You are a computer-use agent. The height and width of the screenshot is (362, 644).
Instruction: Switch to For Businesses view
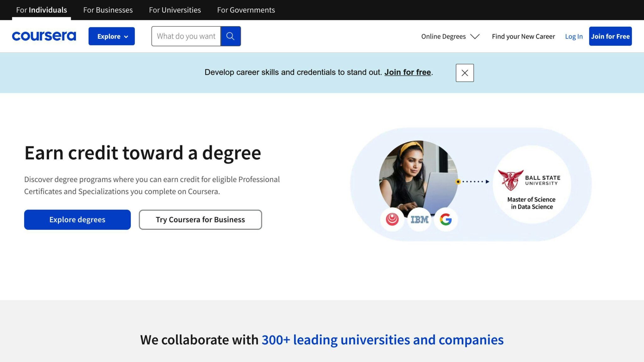click(x=108, y=10)
